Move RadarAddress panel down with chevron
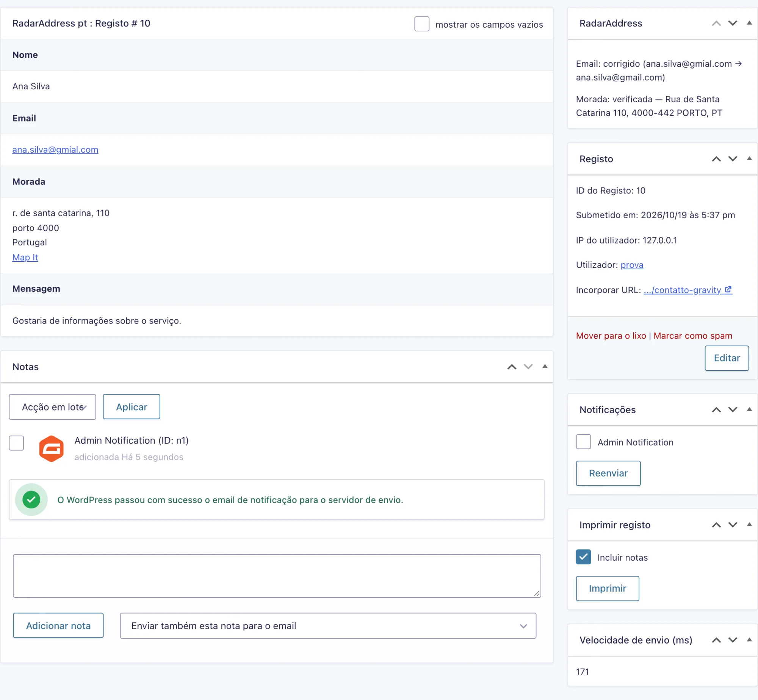758x700 pixels. pos(733,23)
